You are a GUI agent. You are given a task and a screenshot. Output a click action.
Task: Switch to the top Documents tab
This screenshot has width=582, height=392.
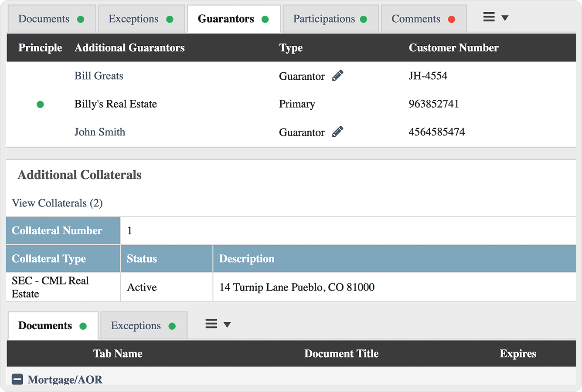tap(44, 19)
